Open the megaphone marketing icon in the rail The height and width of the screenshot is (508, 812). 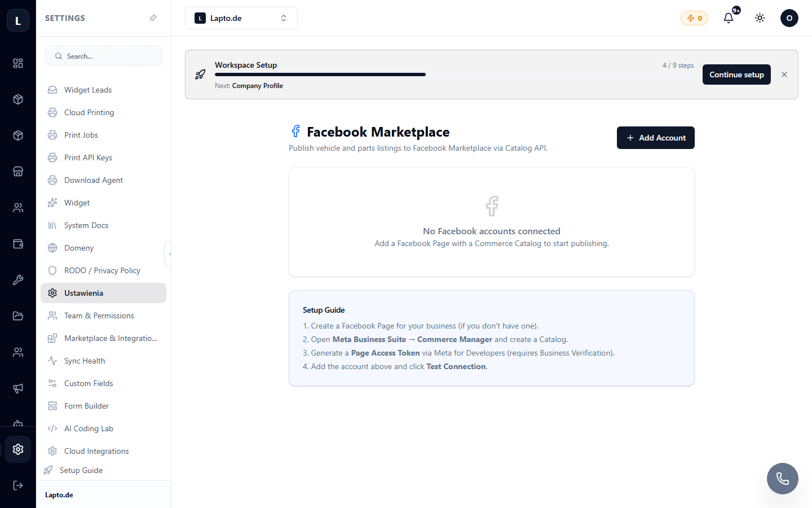[x=18, y=388]
